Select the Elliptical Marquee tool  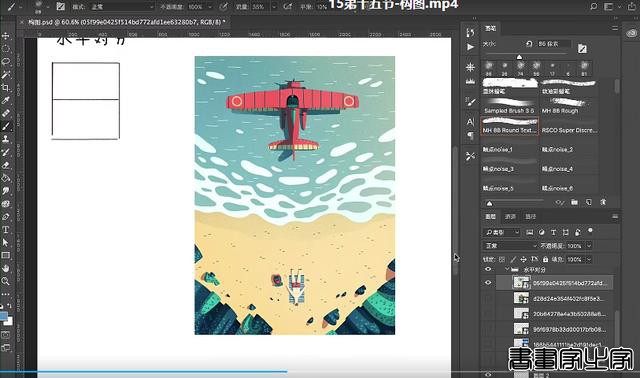coord(6,49)
